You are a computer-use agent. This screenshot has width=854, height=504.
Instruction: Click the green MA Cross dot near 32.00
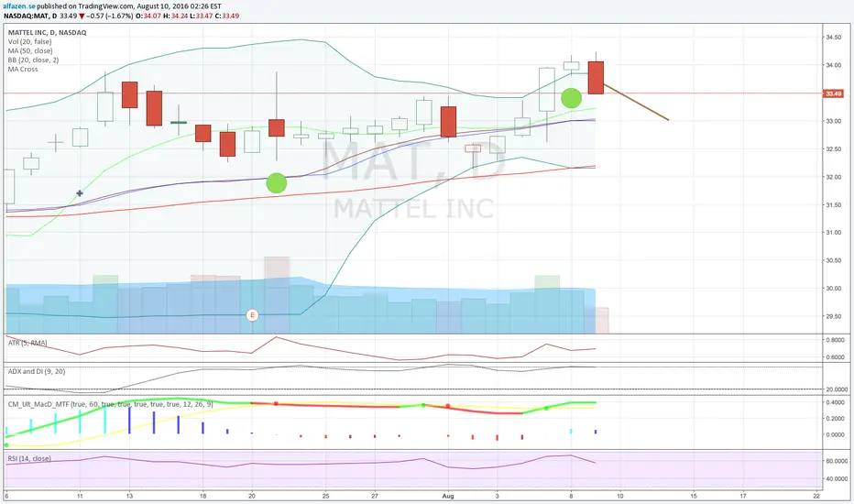click(x=276, y=183)
